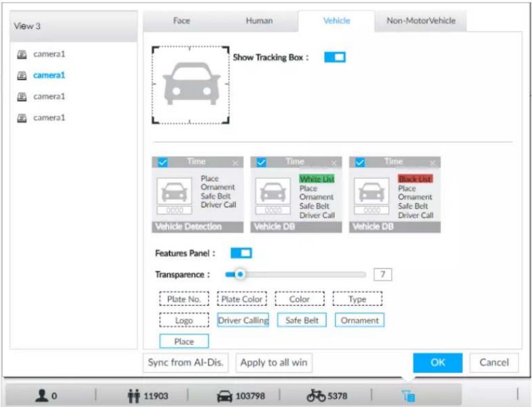The width and height of the screenshot is (532, 407).
Task: Click the green White List label
Action: point(317,179)
